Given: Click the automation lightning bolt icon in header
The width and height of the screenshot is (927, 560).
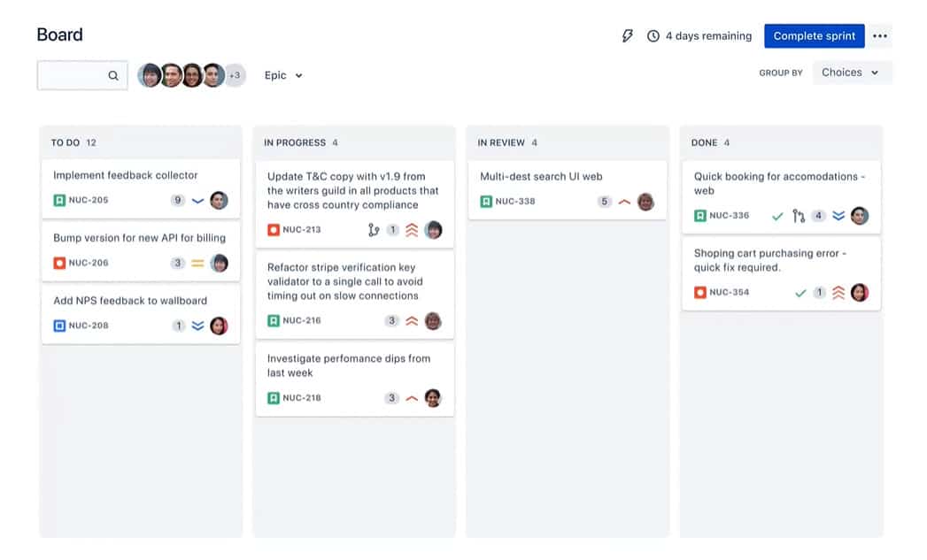Looking at the screenshot, I should [x=628, y=35].
